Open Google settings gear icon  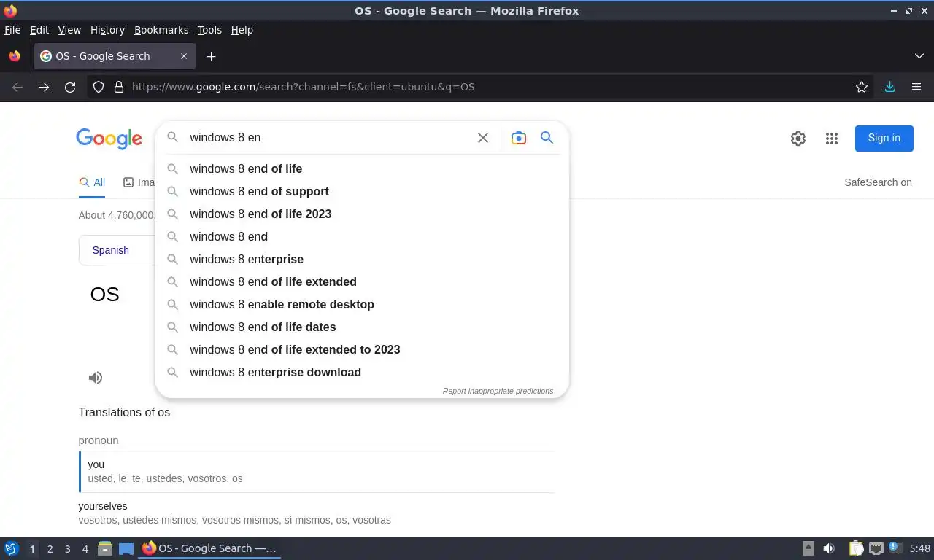(x=798, y=139)
